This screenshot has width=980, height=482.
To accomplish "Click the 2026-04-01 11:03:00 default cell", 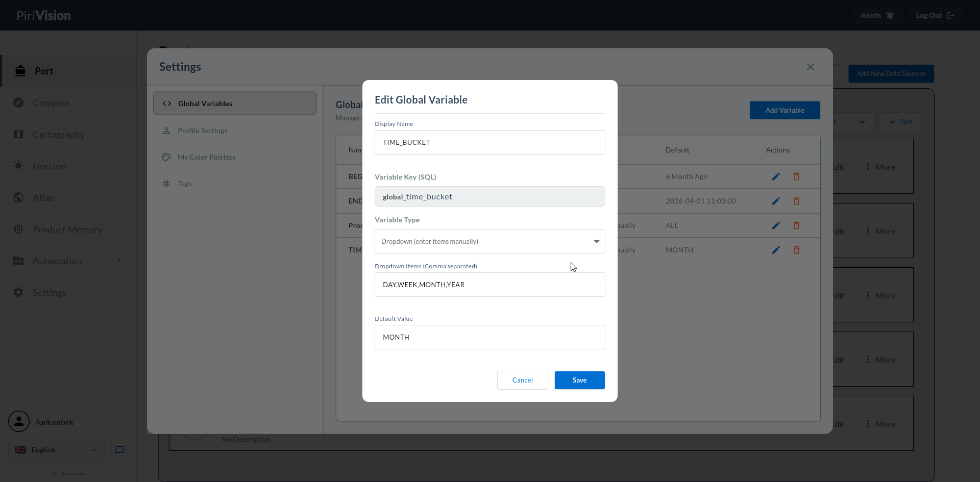I will pyautogui.click(x=701, y=201).
